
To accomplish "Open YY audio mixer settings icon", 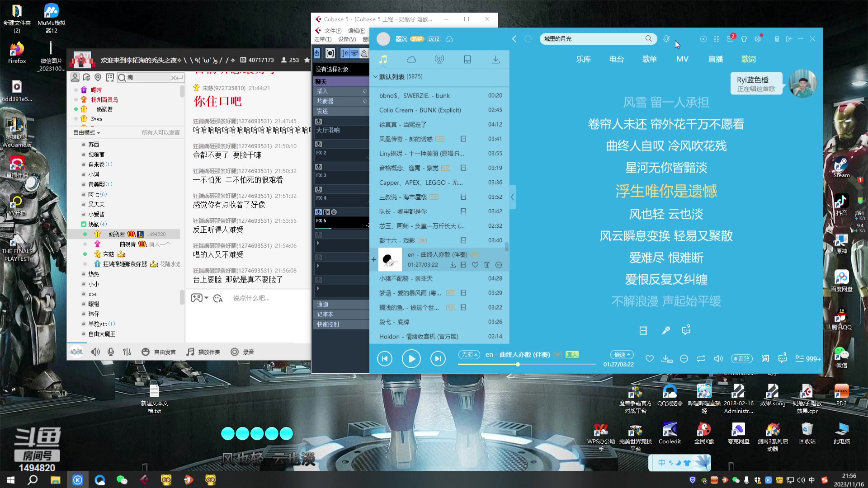I will (x=127, y=352).
